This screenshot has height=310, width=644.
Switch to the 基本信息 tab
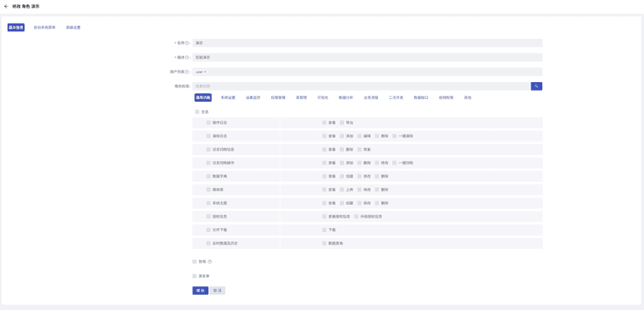point(16,27)
